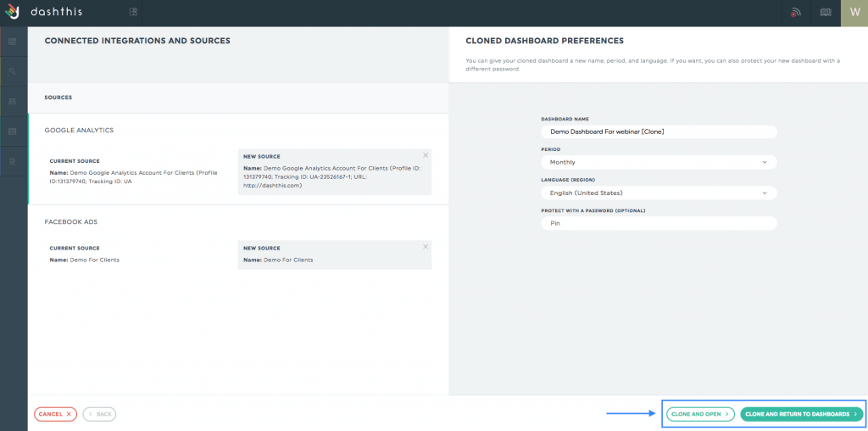This screenshot has height=431, width=868.
Task: Click the Cancel button
Action: [x=55, y=414]
